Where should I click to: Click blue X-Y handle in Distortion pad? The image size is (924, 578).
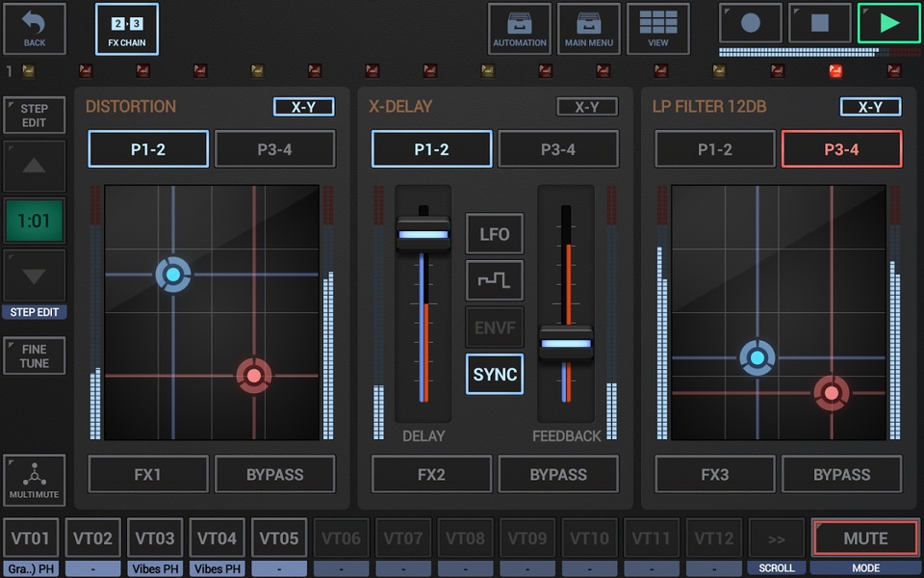173,275
